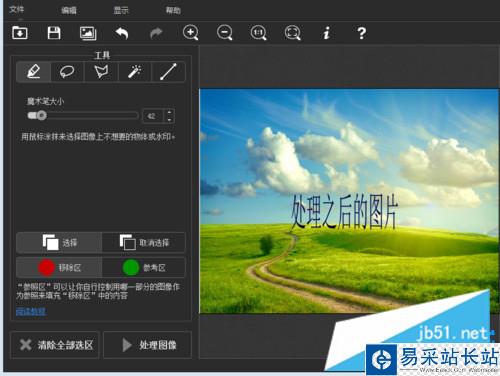Increase brush size with the up stepper arrow
Screen dimensions: 500x376
(169, 112)
